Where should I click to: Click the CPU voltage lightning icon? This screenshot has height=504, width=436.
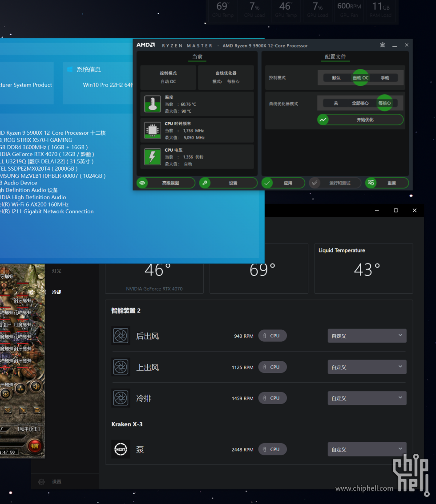(x=153, y=156)
